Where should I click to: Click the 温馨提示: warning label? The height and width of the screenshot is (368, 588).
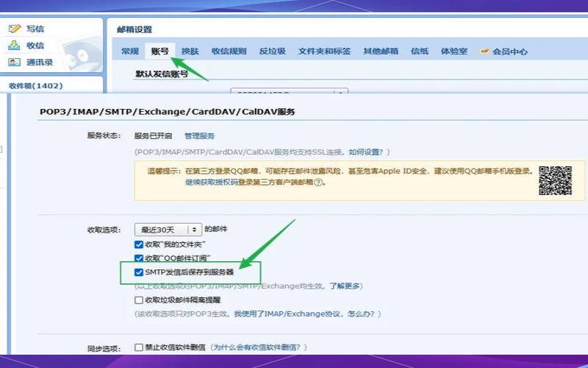pyautogui.click(x=165, y=171)
